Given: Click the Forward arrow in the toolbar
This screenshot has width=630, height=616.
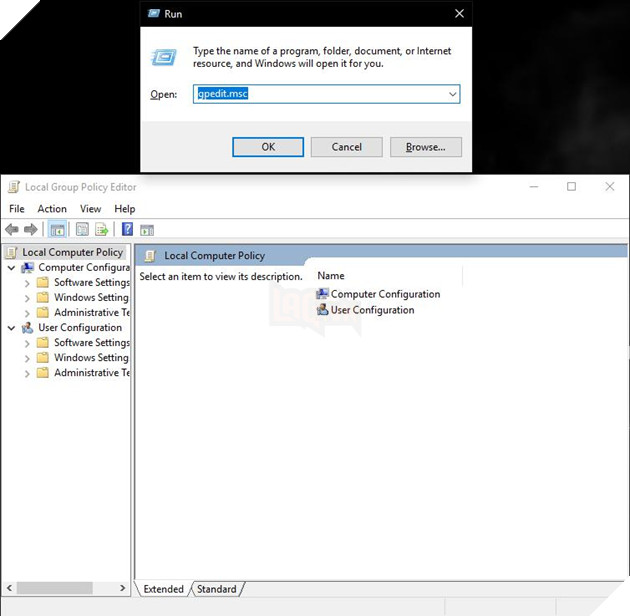Looking at the screenshot, I should (x=31, y=229).
